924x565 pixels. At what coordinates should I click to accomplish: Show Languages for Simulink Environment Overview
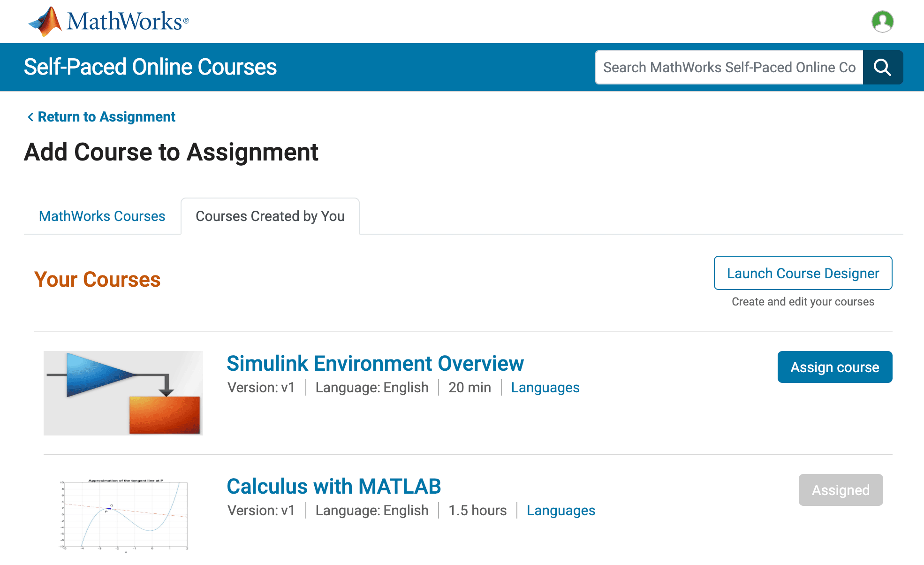click(x=545, y=388)
